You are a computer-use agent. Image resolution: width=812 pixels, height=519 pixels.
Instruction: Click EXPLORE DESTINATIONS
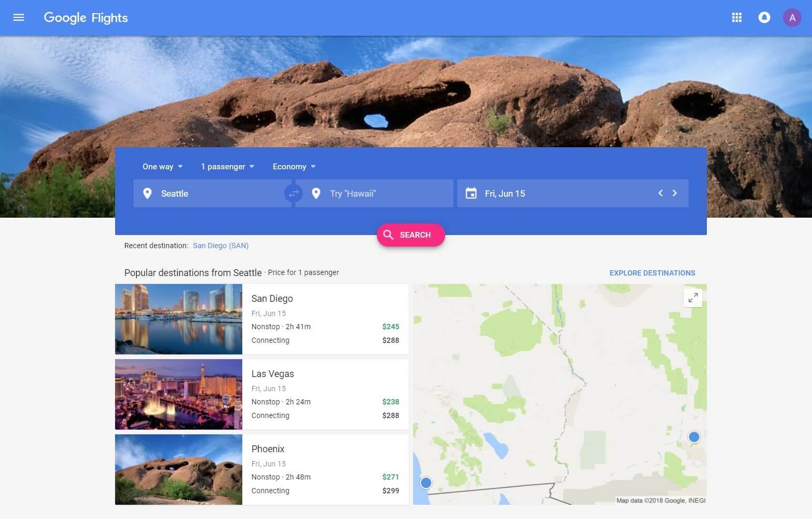point(652,272)
